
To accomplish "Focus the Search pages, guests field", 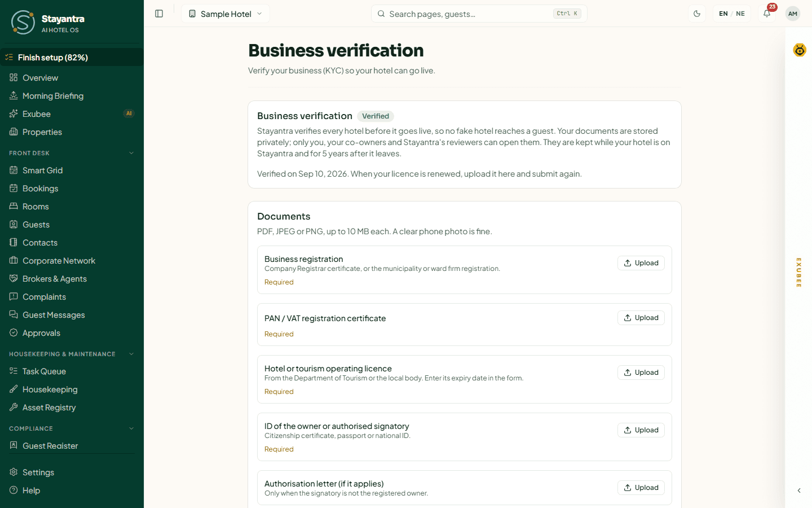I will (x=479, y=14).
